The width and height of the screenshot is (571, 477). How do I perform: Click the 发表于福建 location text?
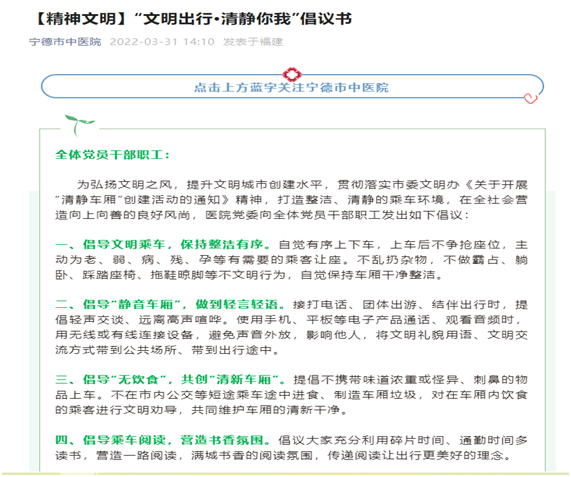click(253, 42)
